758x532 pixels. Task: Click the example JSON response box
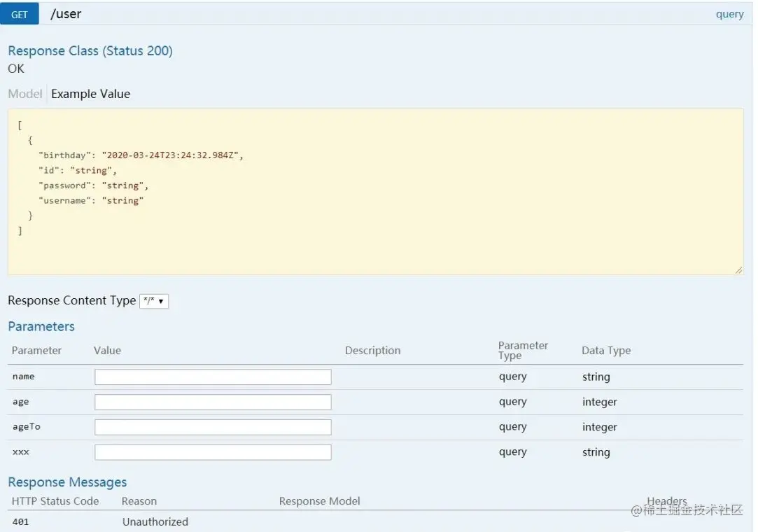(375, 192)
